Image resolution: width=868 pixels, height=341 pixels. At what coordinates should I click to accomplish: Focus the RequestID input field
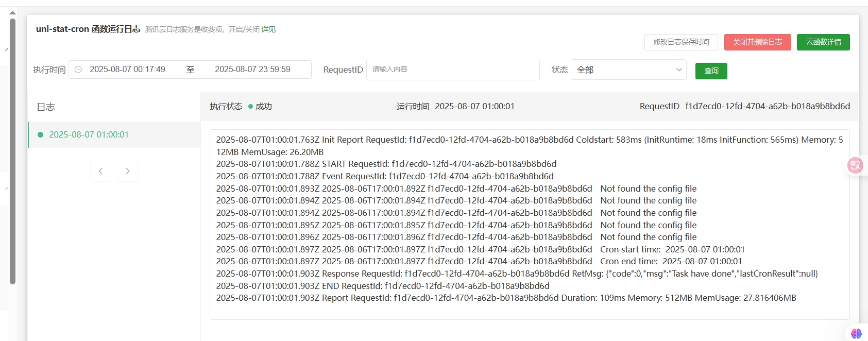click(x=453, y=70)
